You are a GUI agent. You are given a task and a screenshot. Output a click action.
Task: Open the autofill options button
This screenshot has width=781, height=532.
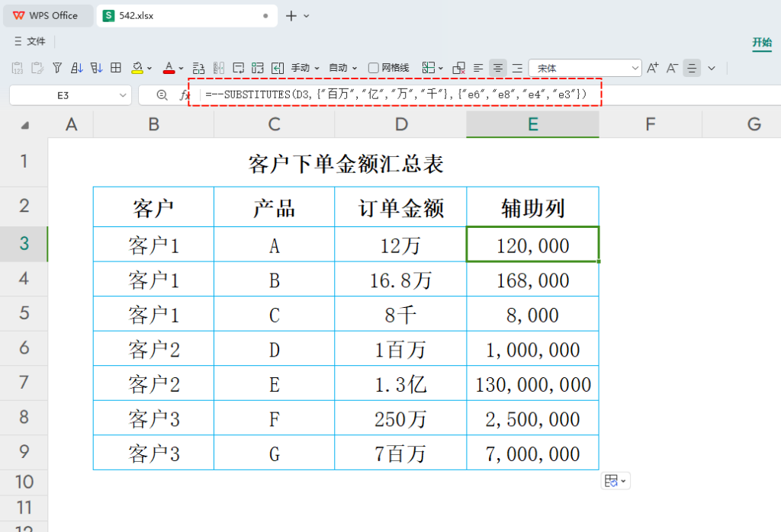coord(615,481)
